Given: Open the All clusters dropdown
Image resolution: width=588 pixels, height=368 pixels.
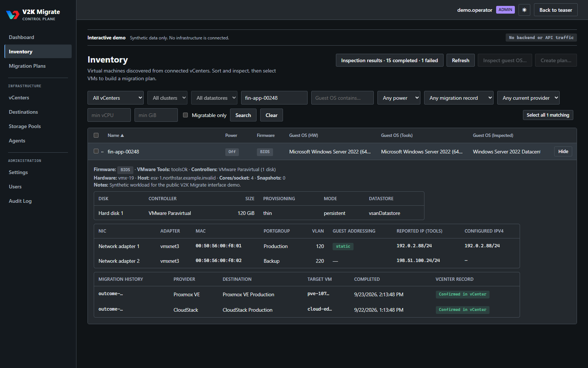Looking at the screenshot, I should 167,98.
